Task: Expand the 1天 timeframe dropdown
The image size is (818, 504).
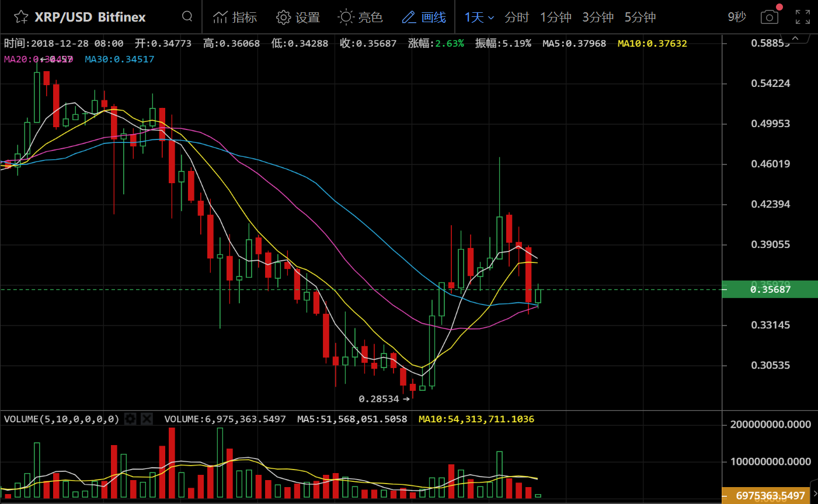Action: pyautogui.click(x=479, y=17)
